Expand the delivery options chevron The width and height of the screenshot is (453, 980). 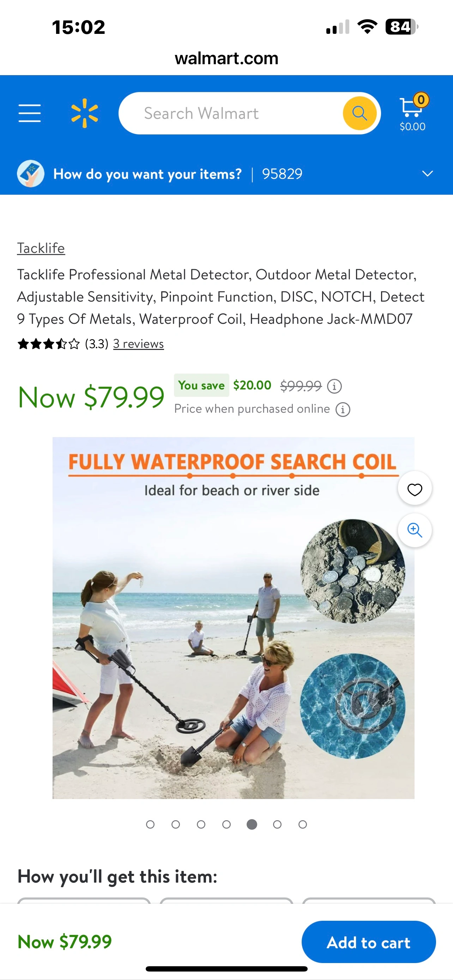tap(428, 174)
